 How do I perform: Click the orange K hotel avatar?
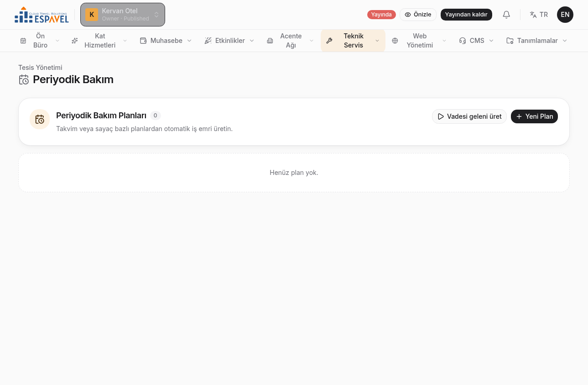coord(92,15)
